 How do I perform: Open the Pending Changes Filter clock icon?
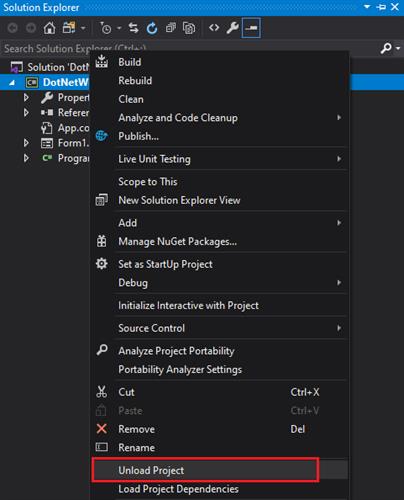(106, 28)
